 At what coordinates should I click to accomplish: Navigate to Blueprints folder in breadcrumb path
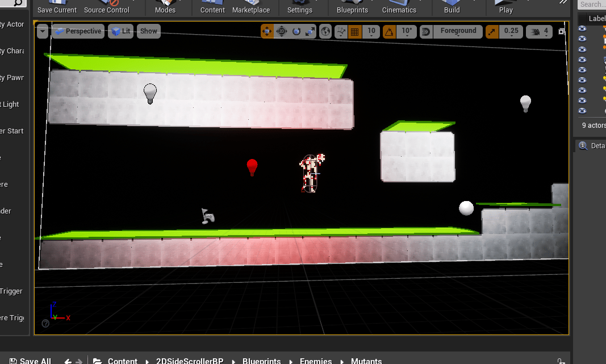[261, 361]
